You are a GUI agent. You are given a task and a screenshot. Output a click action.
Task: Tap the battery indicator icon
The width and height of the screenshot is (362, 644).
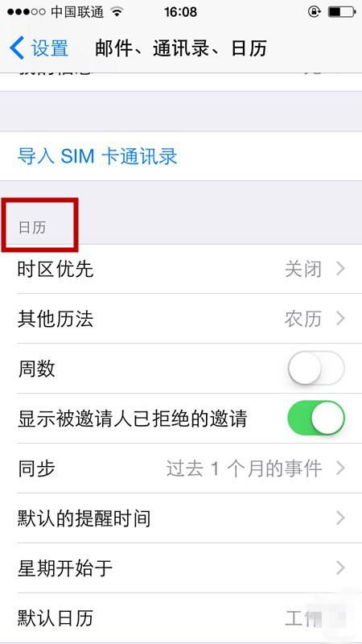340,12
